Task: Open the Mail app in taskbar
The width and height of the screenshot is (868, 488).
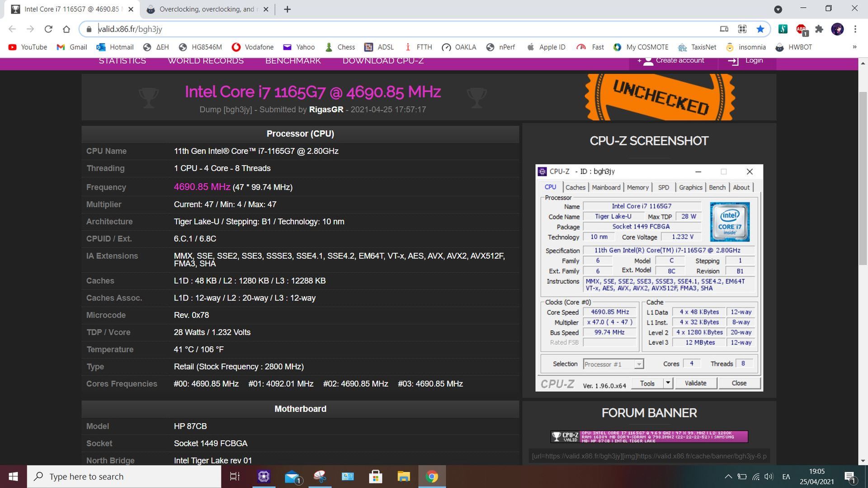Action: tap(292, 477)
